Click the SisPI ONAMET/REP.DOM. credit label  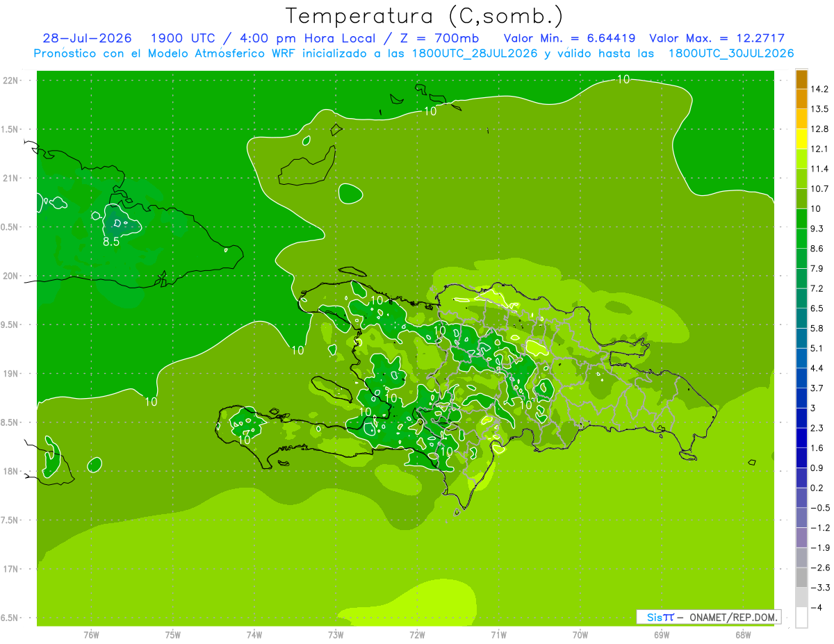pyautogui.click(x=708, y=617)
